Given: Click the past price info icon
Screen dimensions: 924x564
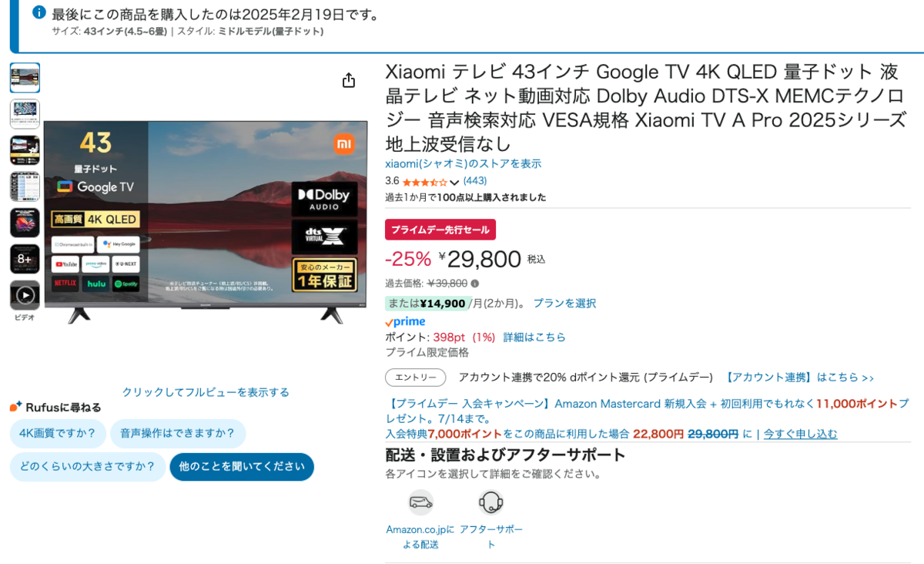Looking at the screenshot, I should 474,284.
